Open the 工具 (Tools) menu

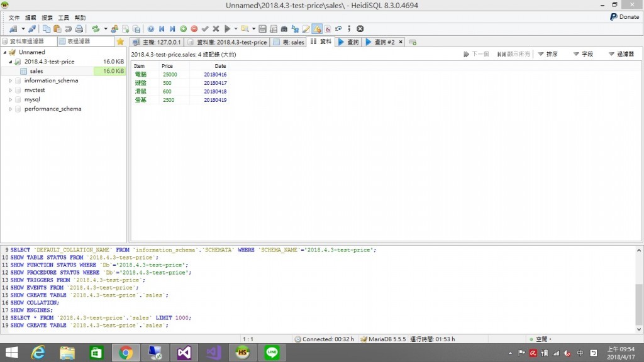[64, 18]
